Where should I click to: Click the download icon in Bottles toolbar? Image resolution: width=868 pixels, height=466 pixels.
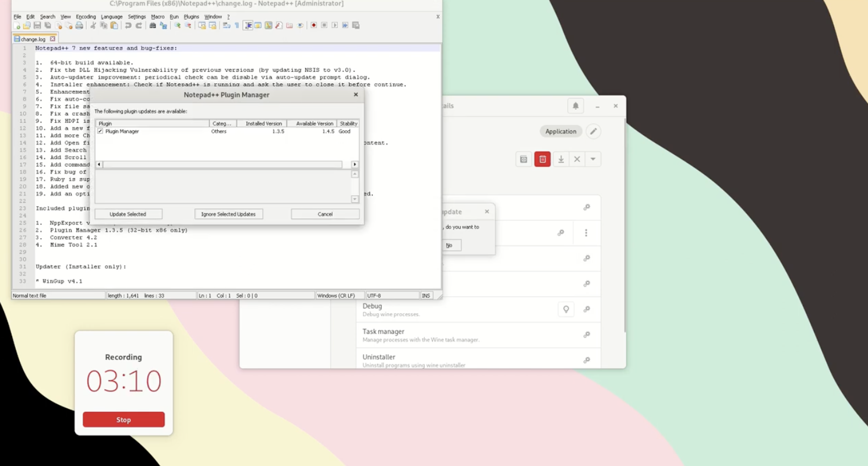(x=560, y=159)
